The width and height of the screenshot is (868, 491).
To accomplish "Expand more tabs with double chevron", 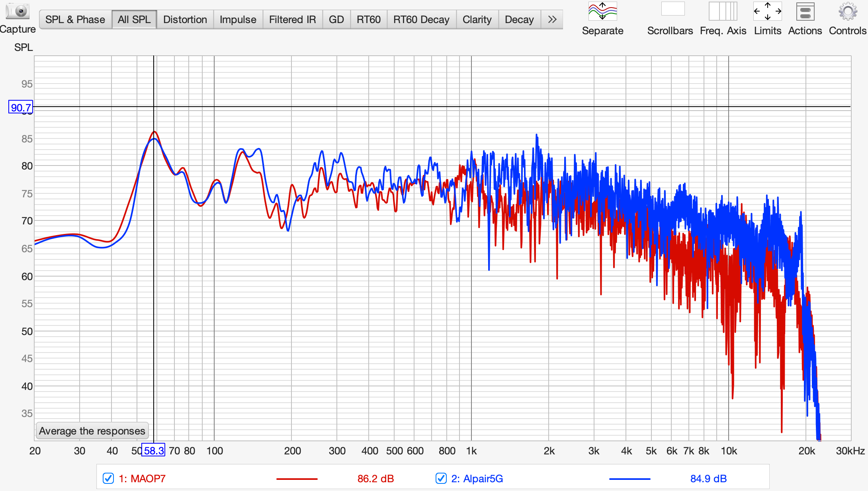I will coord(552,19).
